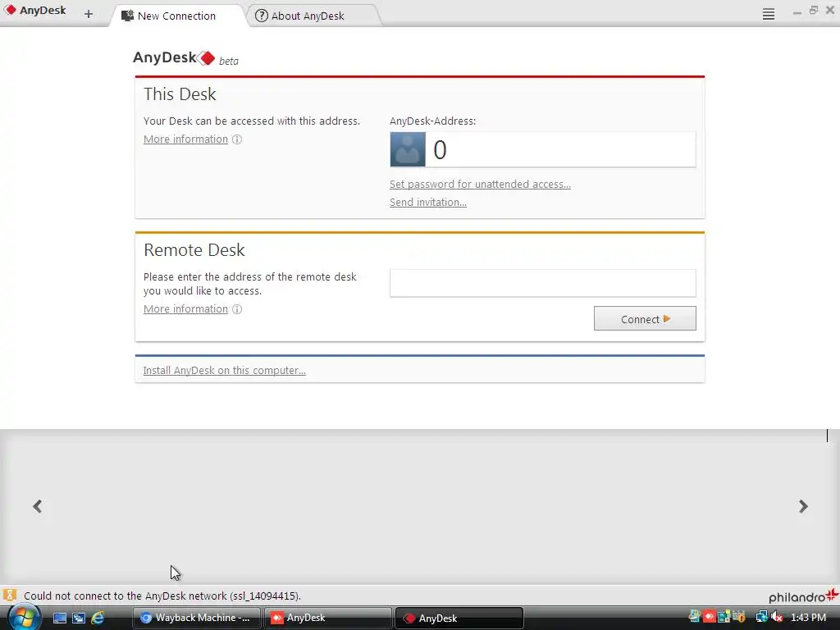Click the user avatar next to AnyDesk-Address
This screenshot has width=840, height=630.
coord(408,149)
